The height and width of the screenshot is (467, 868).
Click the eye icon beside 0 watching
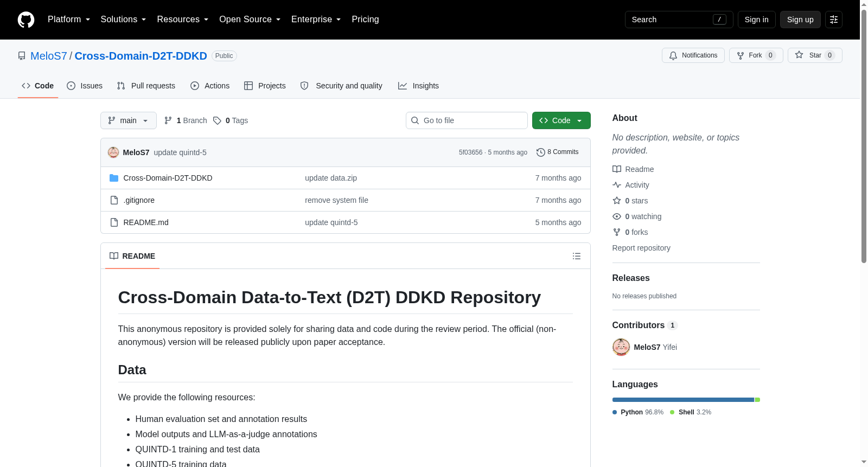[617, 216]
